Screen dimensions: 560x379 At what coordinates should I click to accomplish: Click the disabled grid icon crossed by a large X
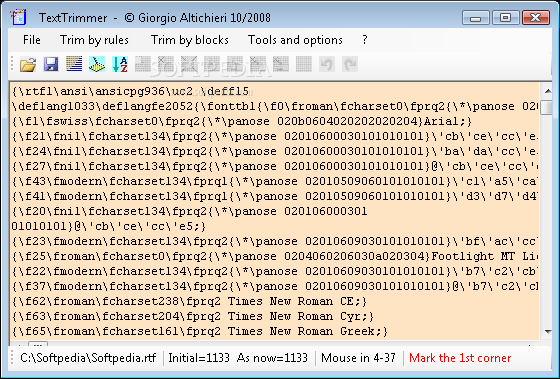(x=189, y=64)
